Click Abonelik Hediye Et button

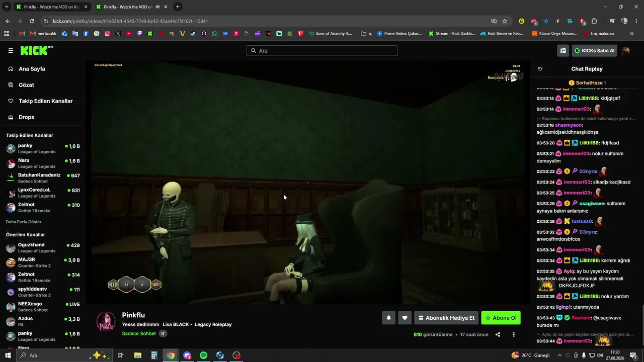[446, 318]
